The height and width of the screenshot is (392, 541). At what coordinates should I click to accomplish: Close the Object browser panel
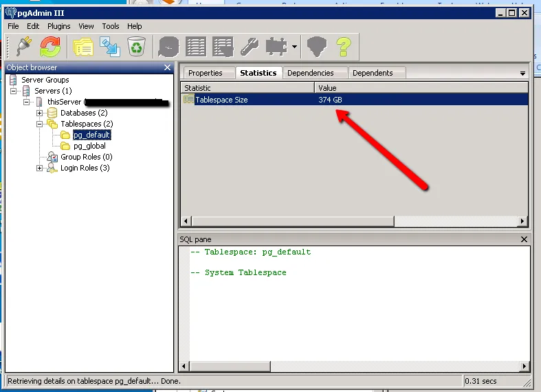pos(167,67)
